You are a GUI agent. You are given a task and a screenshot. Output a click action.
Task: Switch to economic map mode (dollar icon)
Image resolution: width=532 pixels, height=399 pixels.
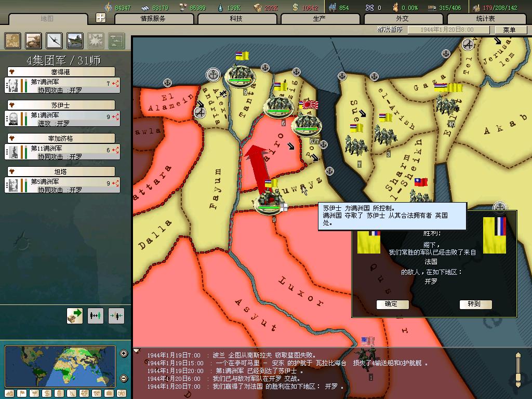coord(46,394)
